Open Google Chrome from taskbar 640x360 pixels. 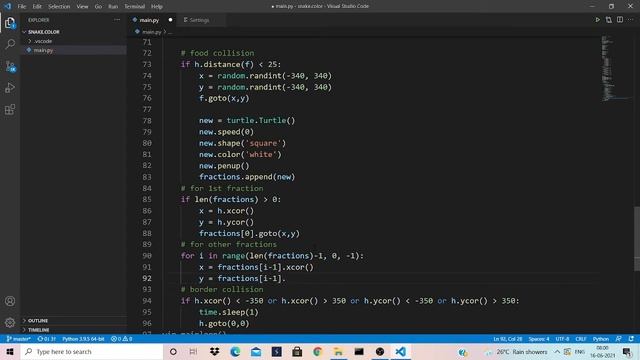point(318,351)
